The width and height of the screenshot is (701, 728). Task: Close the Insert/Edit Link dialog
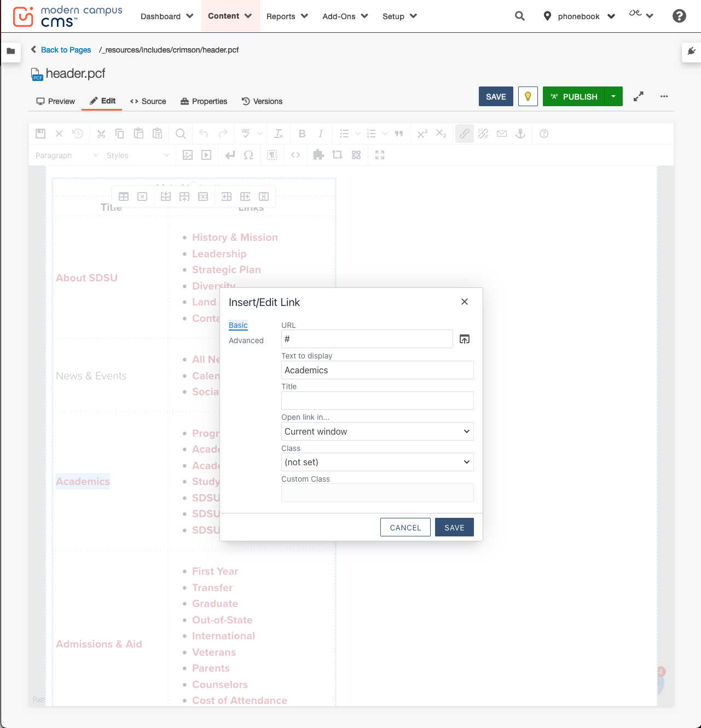point(465,302)
